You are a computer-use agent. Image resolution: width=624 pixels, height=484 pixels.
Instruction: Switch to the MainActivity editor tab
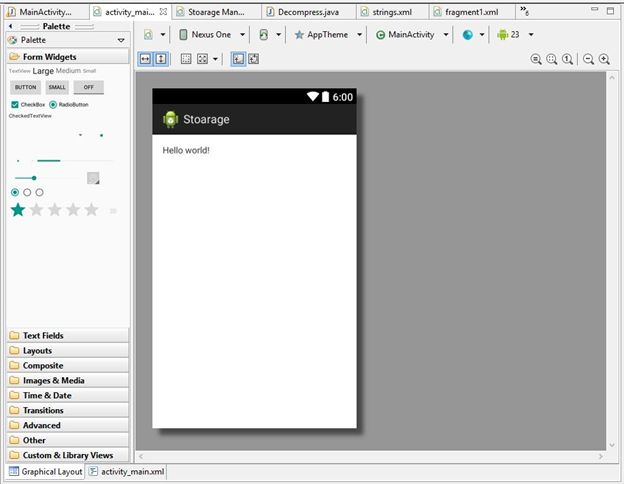[x=46, y=12]
